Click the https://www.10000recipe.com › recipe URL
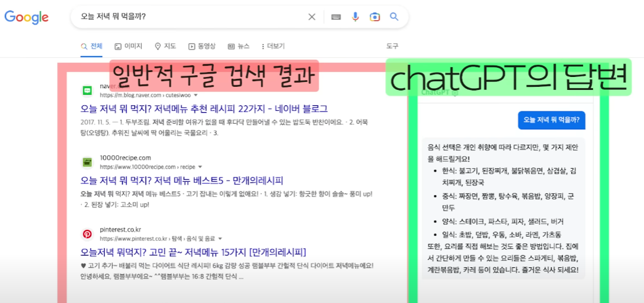Image resolution: width=644 pixels, height=303 pixels. coord(147,167)
